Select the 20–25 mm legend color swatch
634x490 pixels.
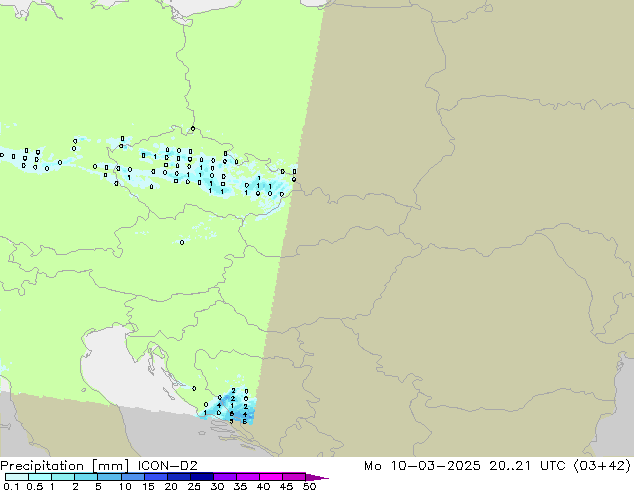point(178,477)
